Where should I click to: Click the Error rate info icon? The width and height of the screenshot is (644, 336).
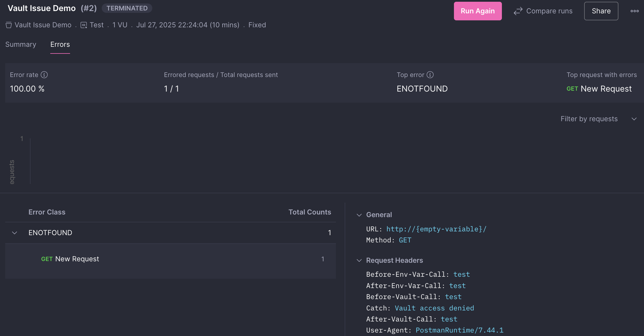click(44, 75)
